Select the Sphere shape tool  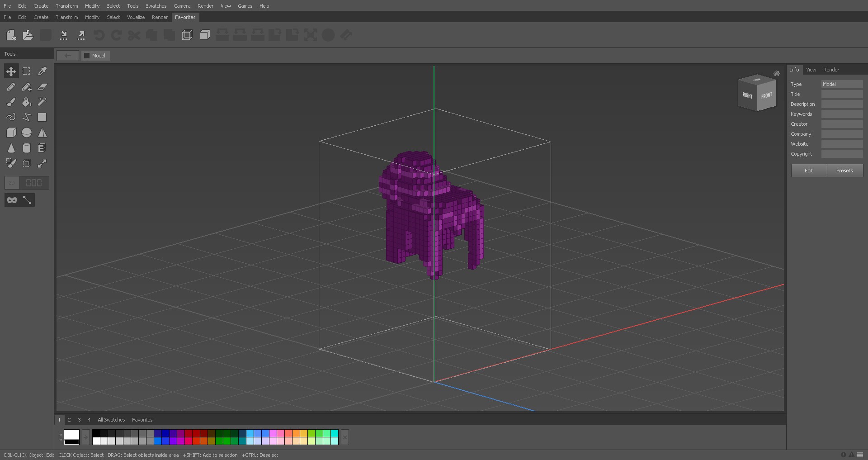click(26, 133)
